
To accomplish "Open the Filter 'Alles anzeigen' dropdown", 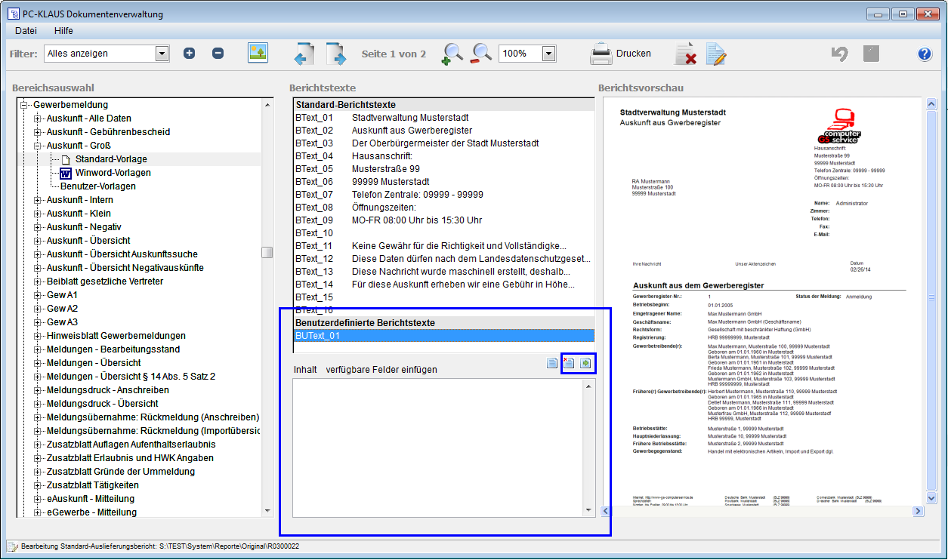I will (162, 54).
